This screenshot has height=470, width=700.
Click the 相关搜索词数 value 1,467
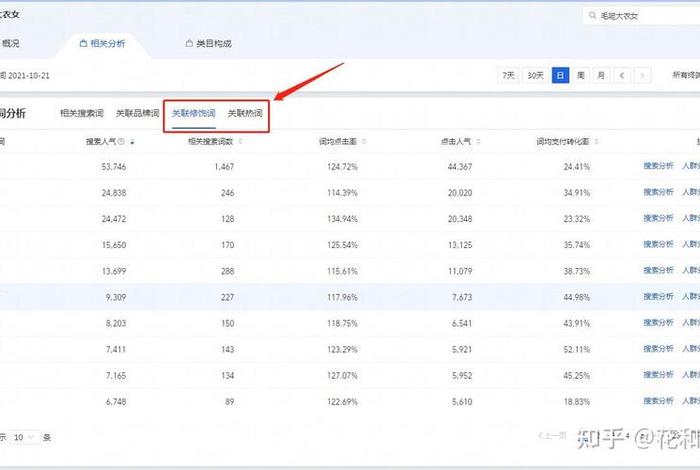click(224, 167)
